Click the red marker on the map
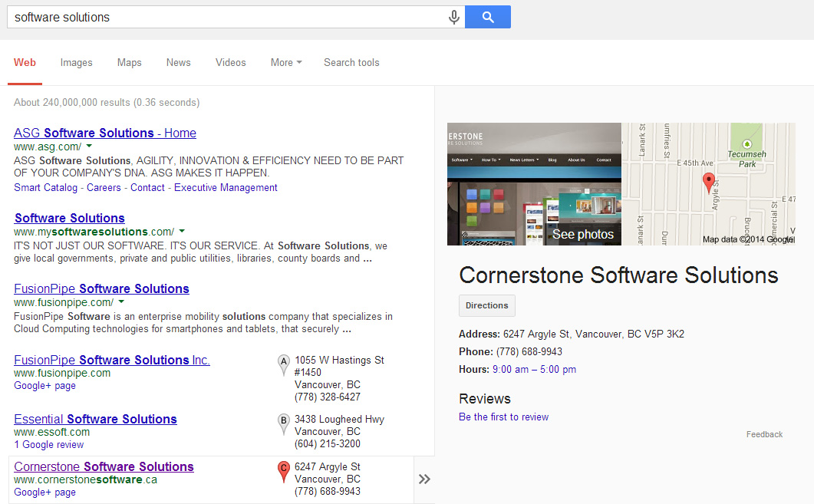The width and height of the screenshot is (814, 504). point(709,183)
